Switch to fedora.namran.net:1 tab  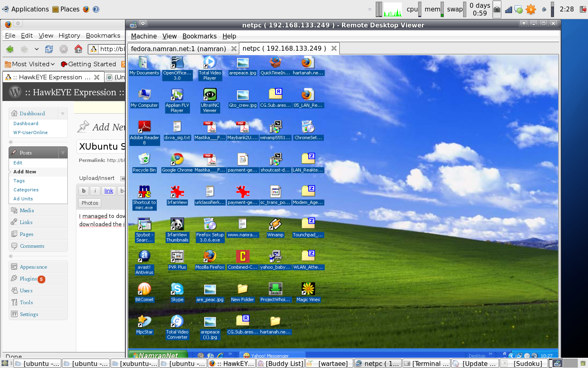click(178, 49)
